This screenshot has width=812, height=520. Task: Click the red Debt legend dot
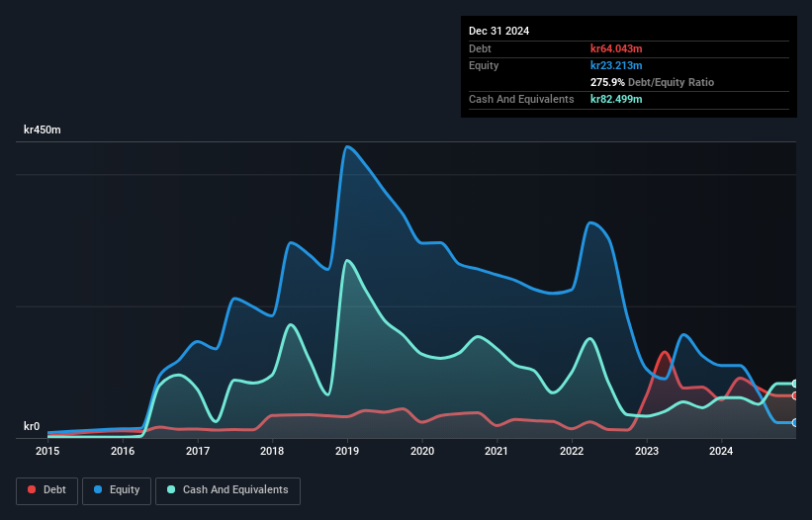32,489
